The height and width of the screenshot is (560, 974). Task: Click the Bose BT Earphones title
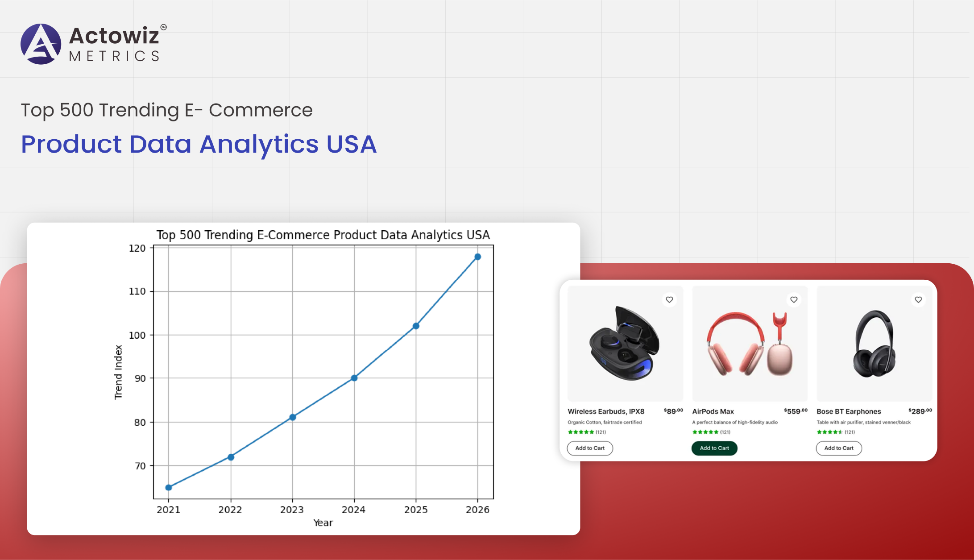pos(848,411)
